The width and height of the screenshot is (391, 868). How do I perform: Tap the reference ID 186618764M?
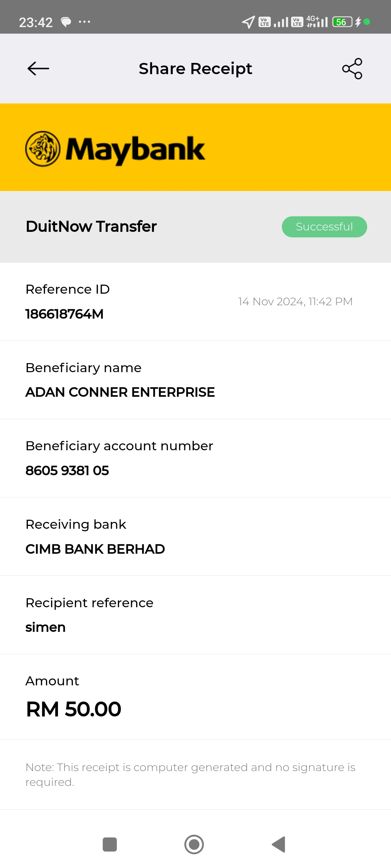[x=64, y=314]
